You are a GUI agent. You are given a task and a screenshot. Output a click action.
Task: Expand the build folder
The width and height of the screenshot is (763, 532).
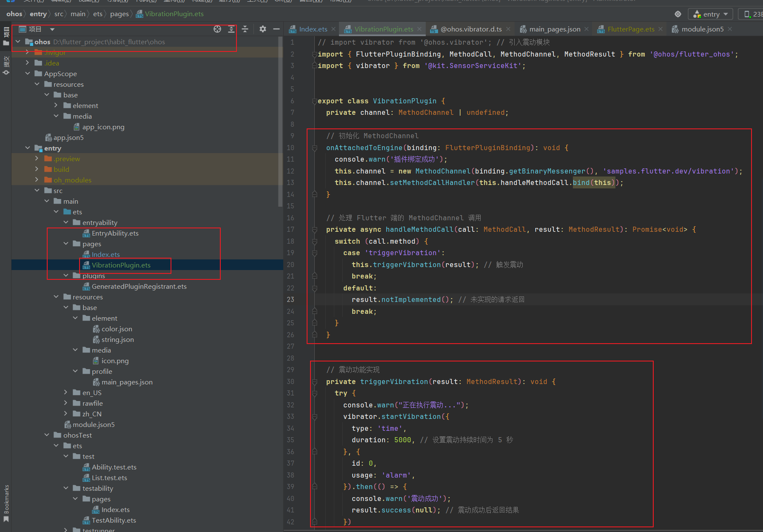click(x=37, y=169)
